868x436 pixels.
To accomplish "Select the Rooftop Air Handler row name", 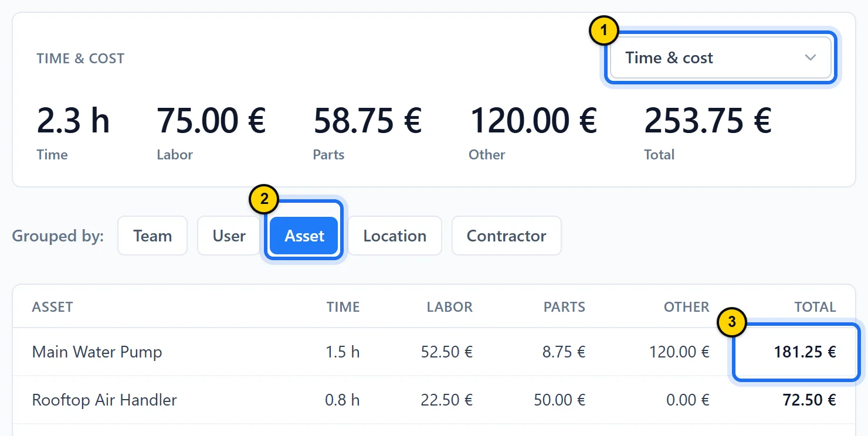I will pyautogui.click(x=104, y=400).
